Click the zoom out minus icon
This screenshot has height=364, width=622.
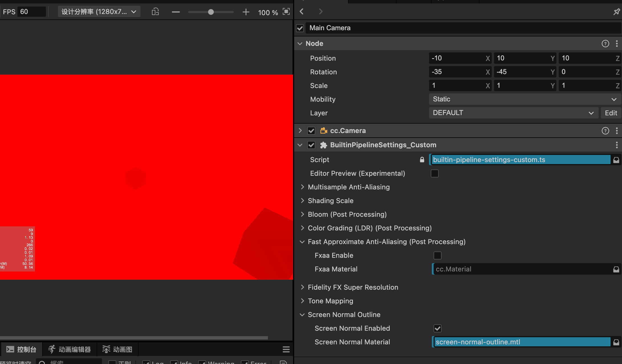click(x=176, y=12)
